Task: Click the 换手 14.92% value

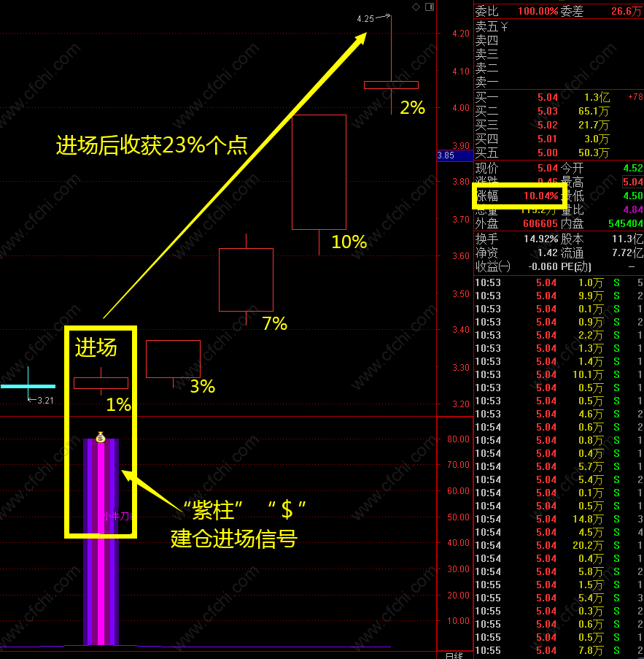Action: click(x=540, y=239)
